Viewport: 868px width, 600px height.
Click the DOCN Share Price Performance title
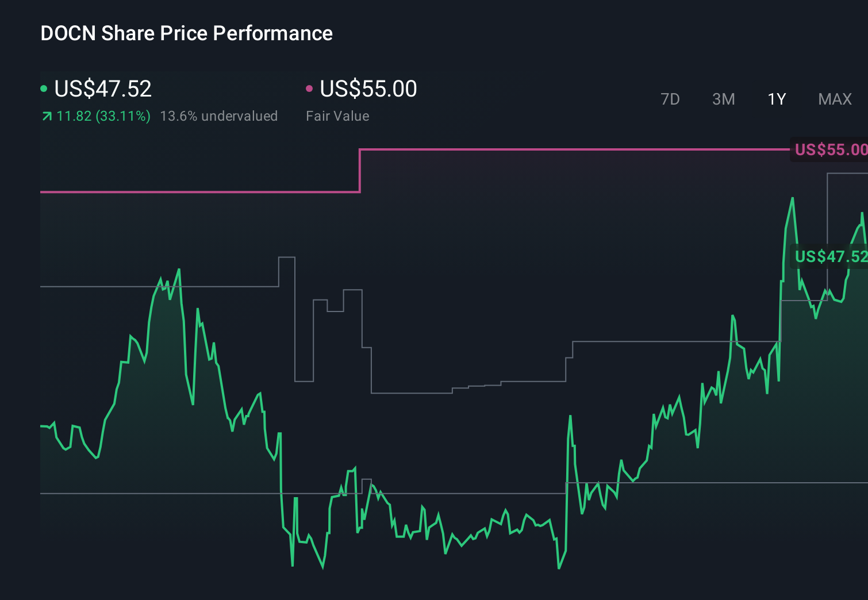[186, 33]
